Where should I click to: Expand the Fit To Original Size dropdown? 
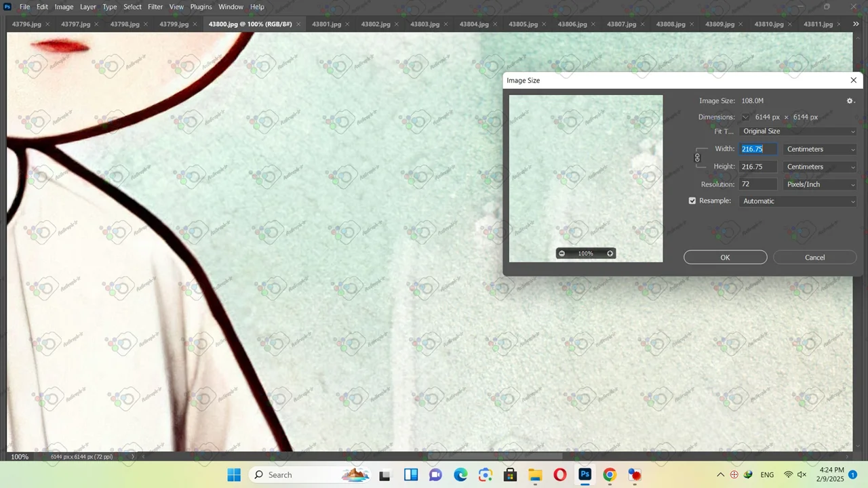[x=798, y=131]
